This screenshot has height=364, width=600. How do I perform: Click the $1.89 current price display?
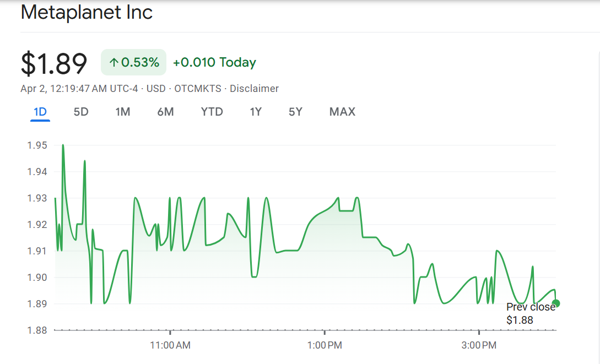pos(53,62)
